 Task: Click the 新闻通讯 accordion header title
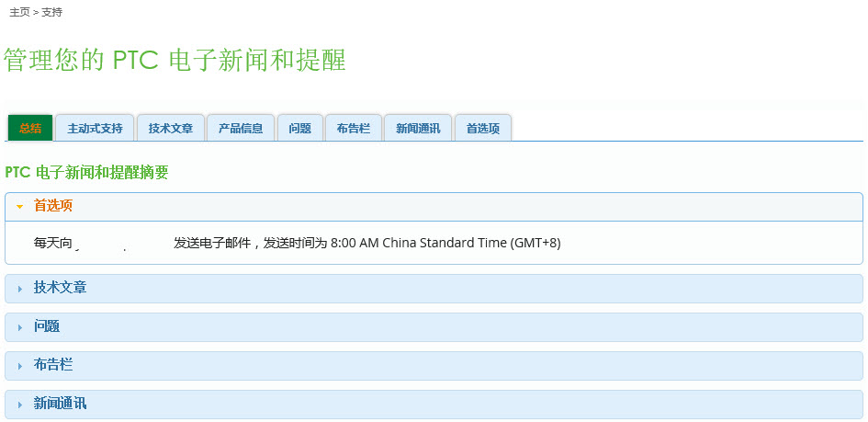(60, 404)
